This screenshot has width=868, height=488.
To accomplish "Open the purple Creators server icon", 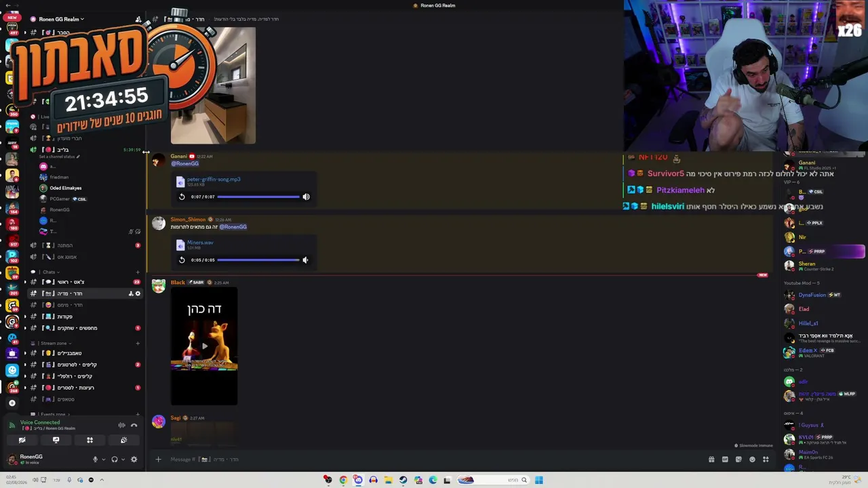I will [x=12, y=354].
